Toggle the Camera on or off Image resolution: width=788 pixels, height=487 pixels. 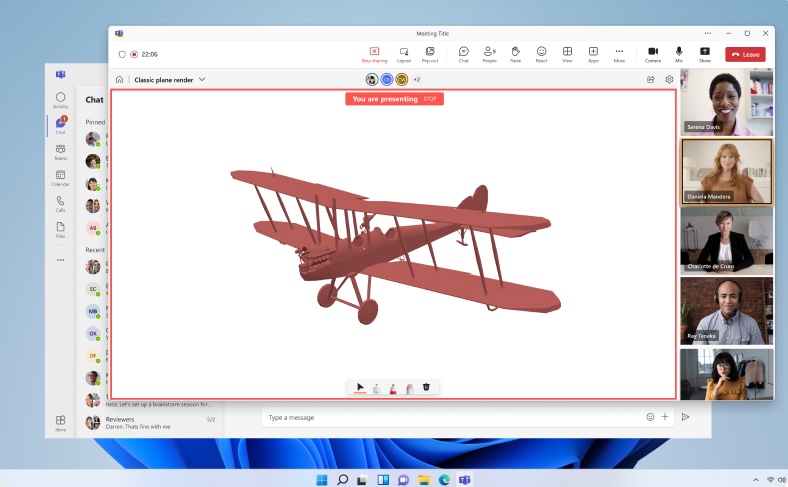pos(653,54)
